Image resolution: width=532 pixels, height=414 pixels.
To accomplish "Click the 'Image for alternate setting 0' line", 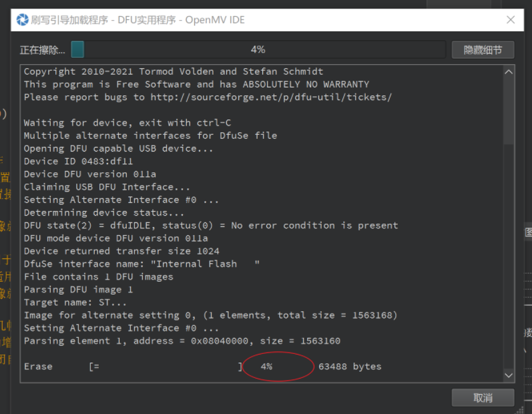I will (x=210, y=315).
